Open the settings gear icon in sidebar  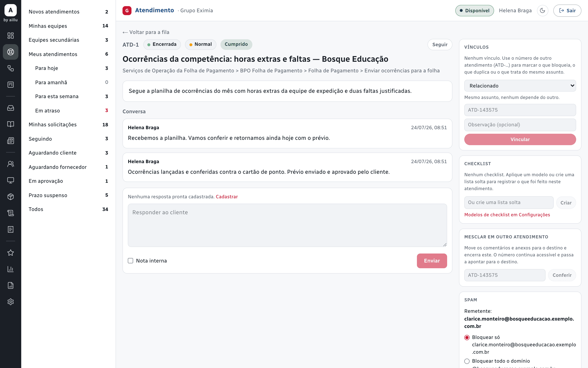[10, 302]
